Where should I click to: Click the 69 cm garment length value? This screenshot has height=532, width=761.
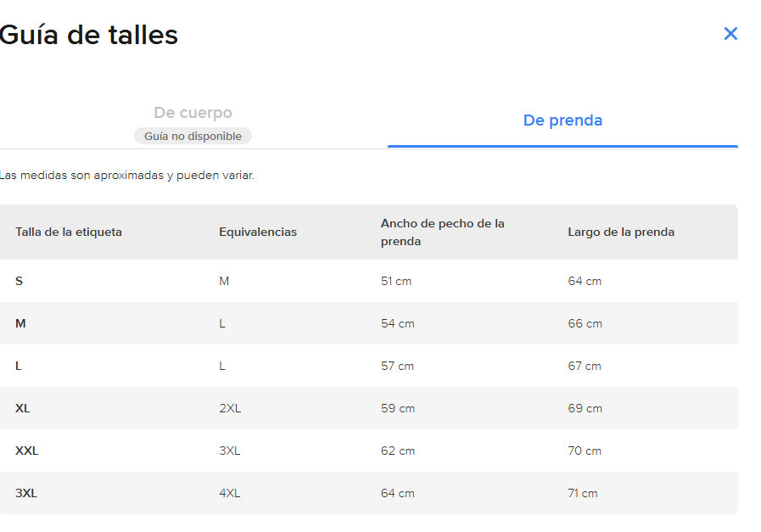585,408
